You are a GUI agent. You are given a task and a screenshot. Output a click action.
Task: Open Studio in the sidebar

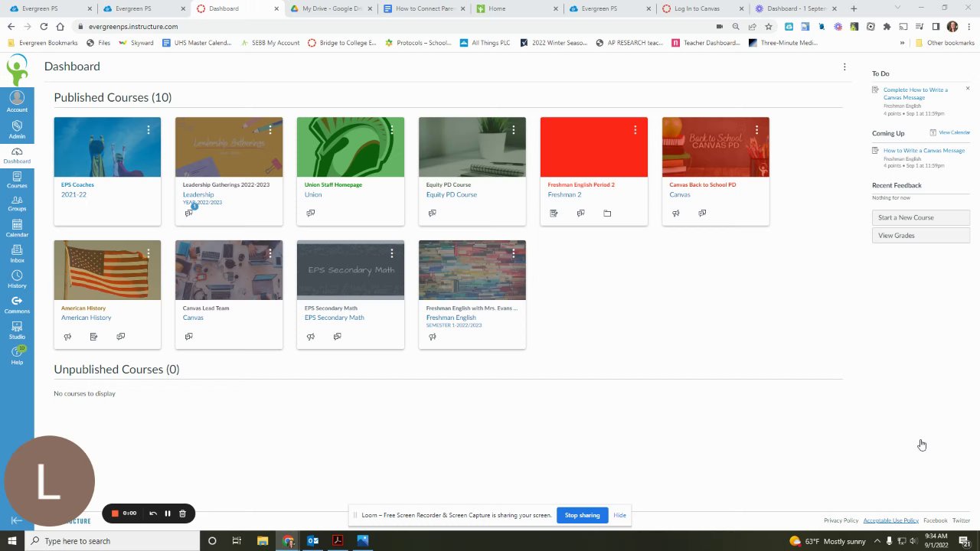point(17,330)
